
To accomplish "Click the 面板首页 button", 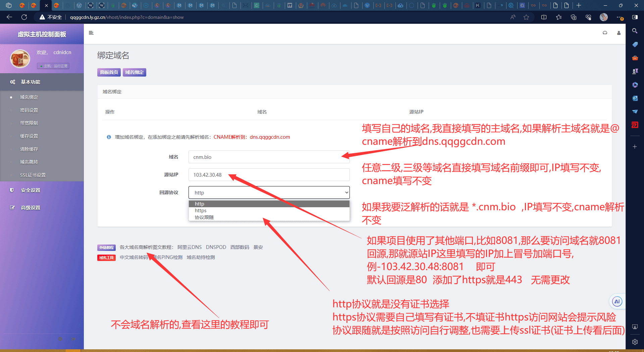I will click(x=109, y=72).
